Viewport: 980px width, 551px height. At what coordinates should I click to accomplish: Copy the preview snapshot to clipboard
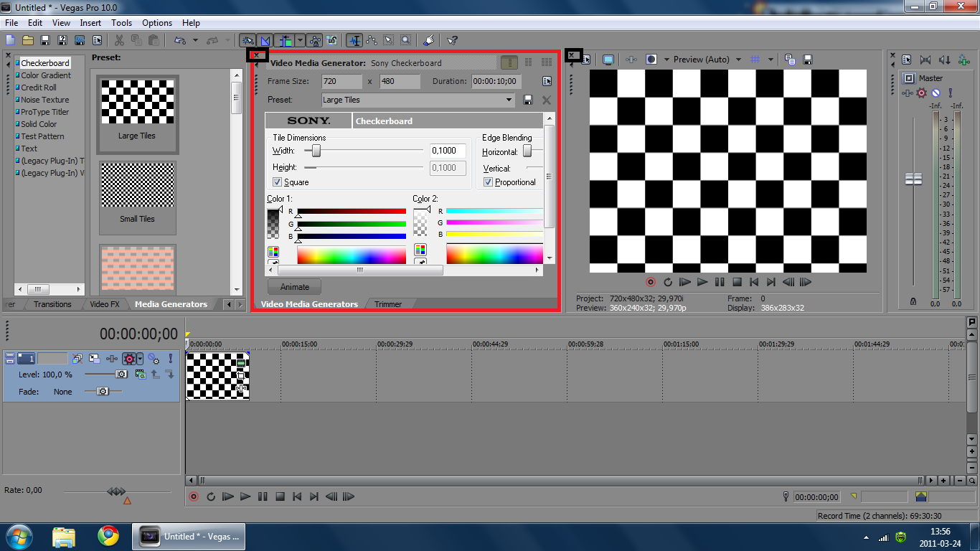[790, 60]
